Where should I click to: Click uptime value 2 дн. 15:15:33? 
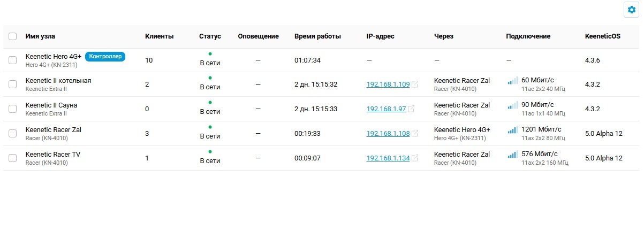click(316, 109)
